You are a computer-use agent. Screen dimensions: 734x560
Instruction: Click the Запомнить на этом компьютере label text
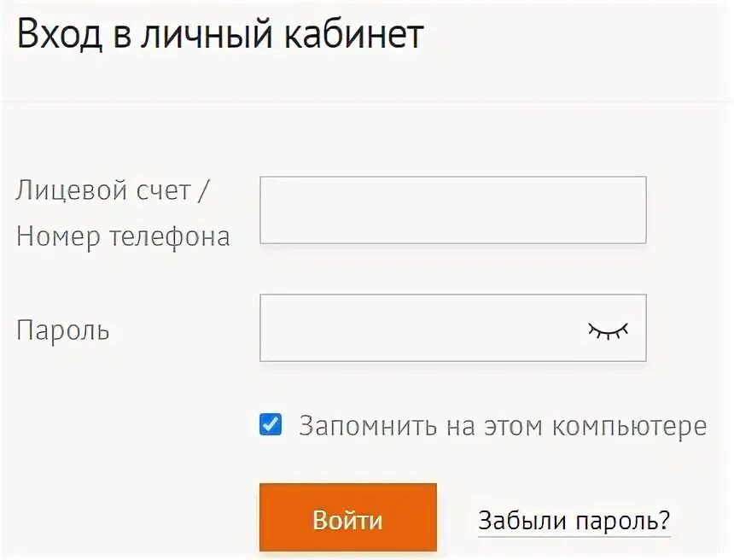tap(503, 426)
